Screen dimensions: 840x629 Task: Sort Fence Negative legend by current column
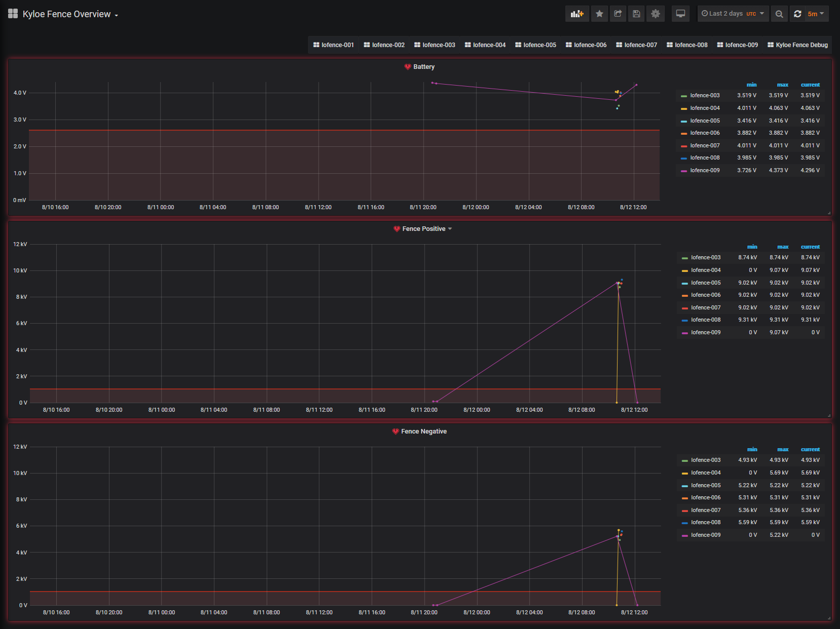[x=810, y=450]
